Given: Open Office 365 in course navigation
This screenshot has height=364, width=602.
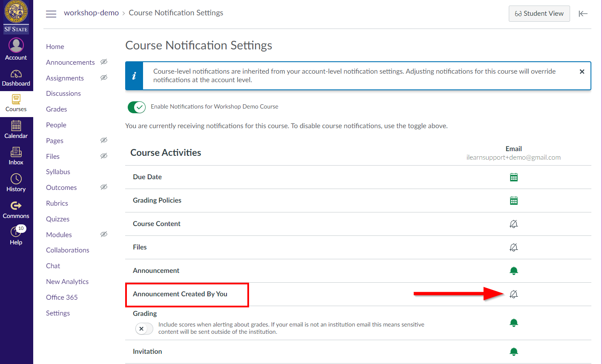Looking at the screenshot, I should [62, 297].
